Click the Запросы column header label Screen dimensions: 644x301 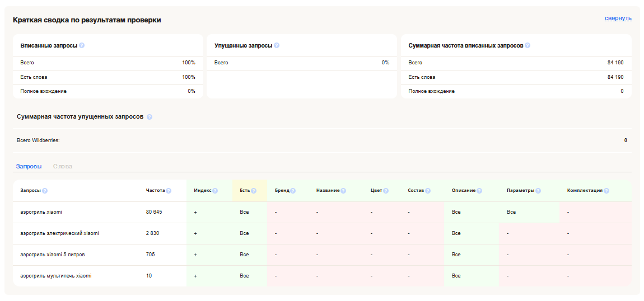(30, 190)
